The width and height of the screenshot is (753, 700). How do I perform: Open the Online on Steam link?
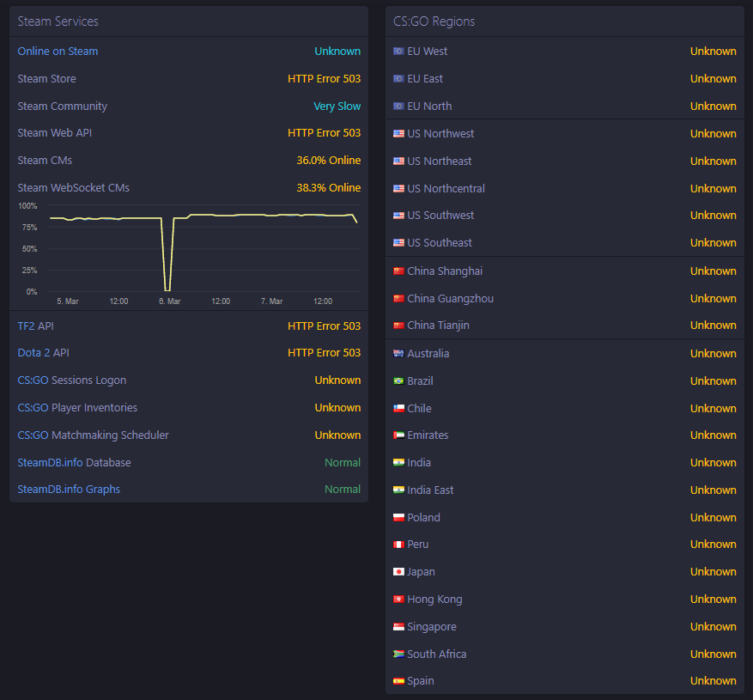click(58, 51)
